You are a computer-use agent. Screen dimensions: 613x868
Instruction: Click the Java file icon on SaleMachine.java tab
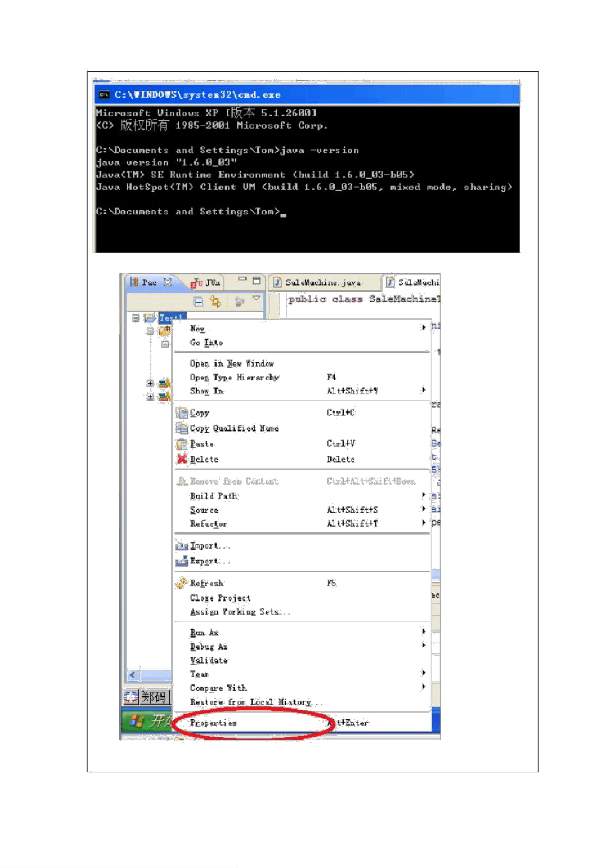[x=277, y=282]
